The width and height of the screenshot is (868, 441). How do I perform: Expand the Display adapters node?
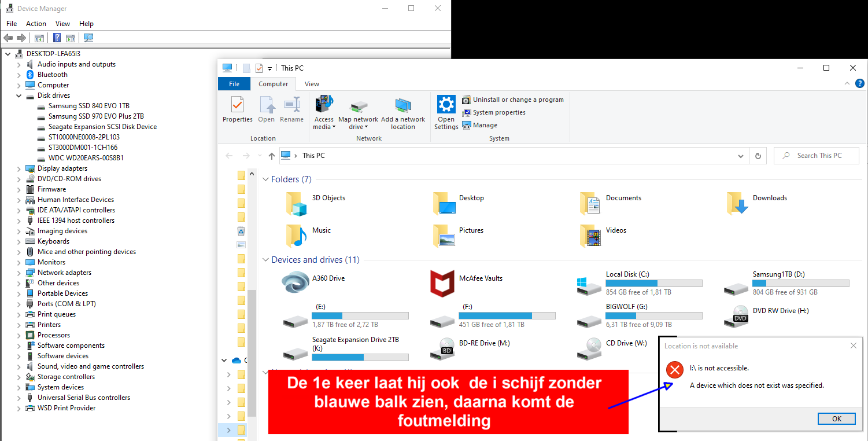pyautogui.click(x=19, y=168)
